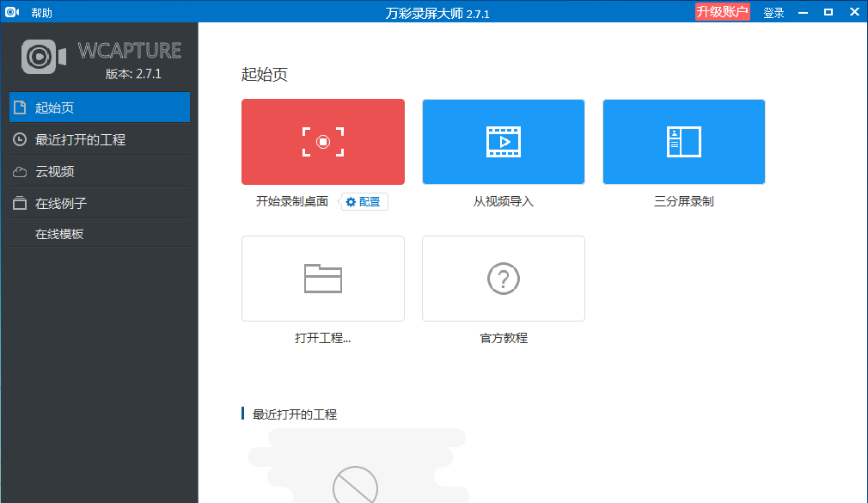Image resolution: width=868 pixels, height=503 pixels.
Task: Click the clock icon beside 最近打开的工程
Action: (x=19, y=139)
